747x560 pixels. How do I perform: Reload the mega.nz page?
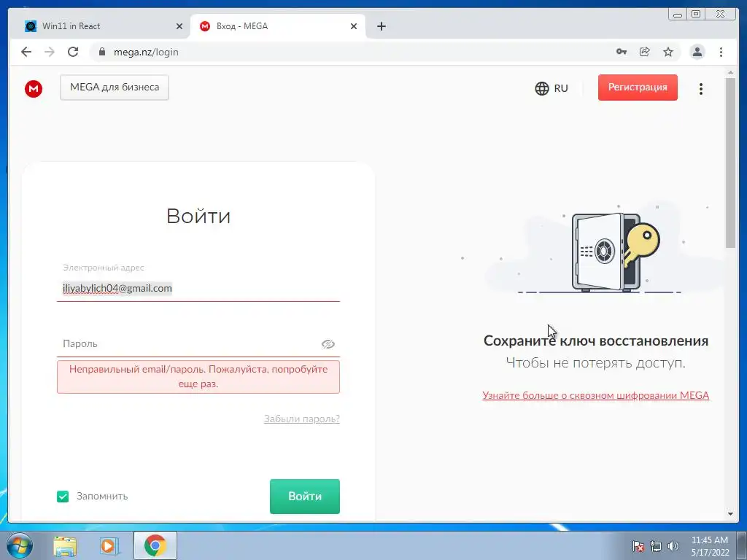tap(73, 52)
